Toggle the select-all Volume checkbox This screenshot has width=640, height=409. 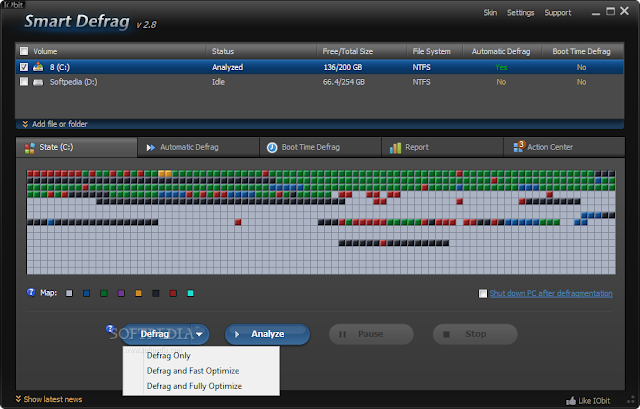(x=24, y=51)
